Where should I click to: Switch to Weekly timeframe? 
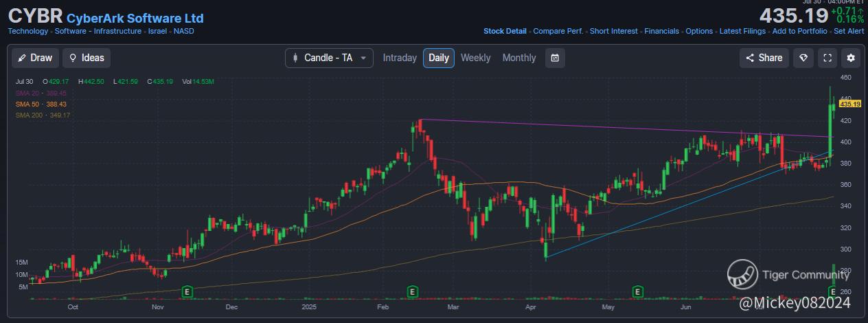pos(475,58)
